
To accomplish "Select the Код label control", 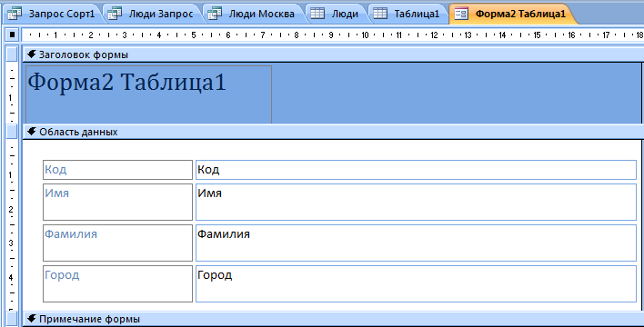I will (117, 170).
